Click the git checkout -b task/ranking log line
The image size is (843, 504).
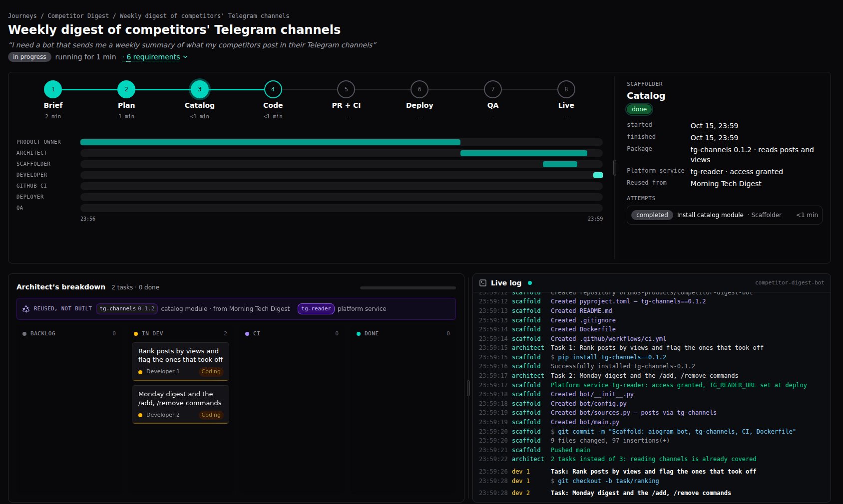point(652,481)
